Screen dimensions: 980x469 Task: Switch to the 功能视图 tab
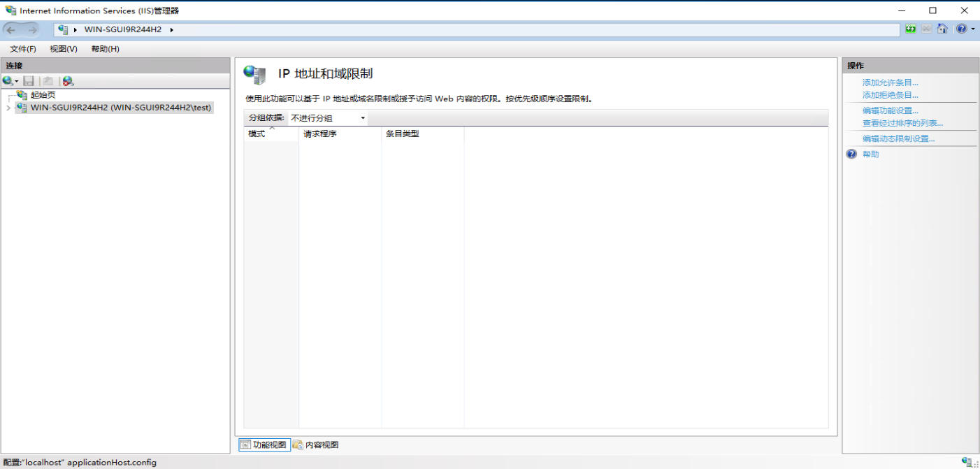tap(264, 445)
